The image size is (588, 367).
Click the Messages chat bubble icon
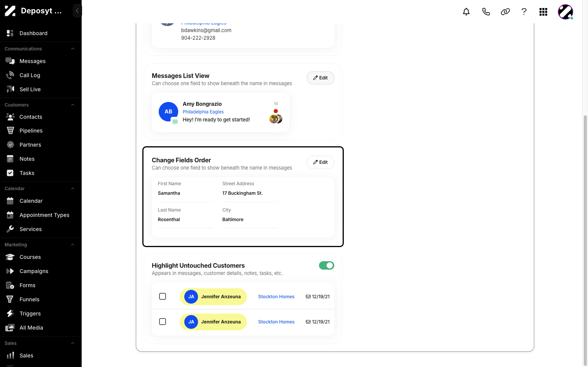point(10,61)
